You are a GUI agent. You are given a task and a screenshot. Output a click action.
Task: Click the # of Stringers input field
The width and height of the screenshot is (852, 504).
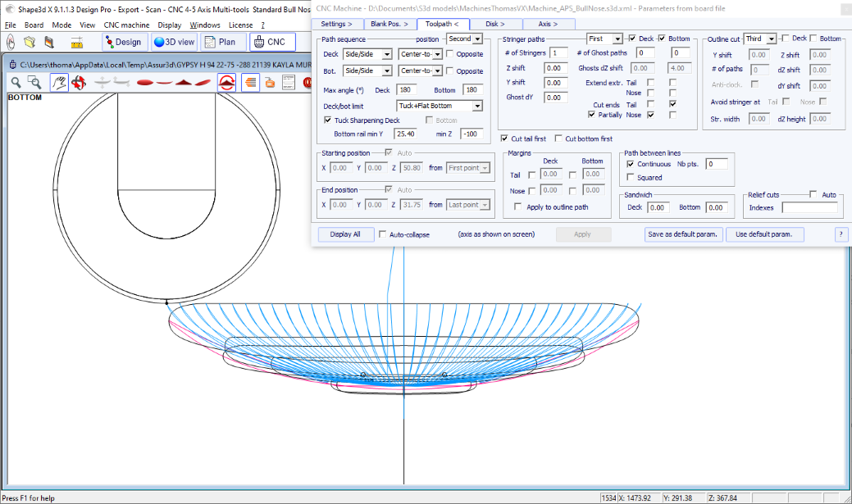coord(558,53)
